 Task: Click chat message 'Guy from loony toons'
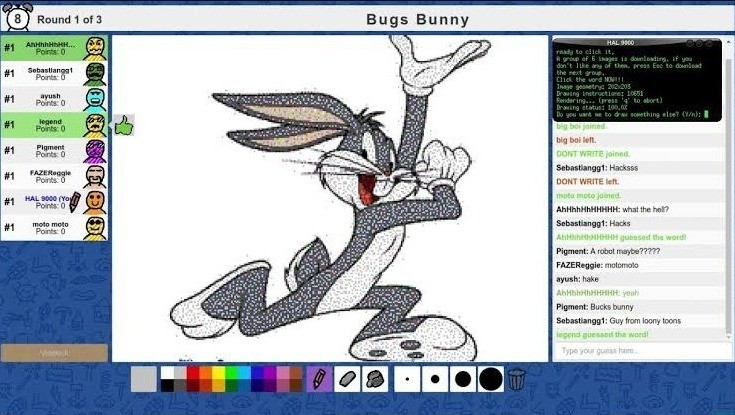(645, 321)
